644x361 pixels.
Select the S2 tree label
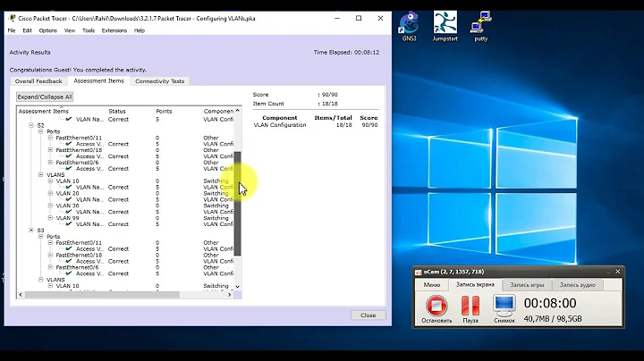pos(40,125)
